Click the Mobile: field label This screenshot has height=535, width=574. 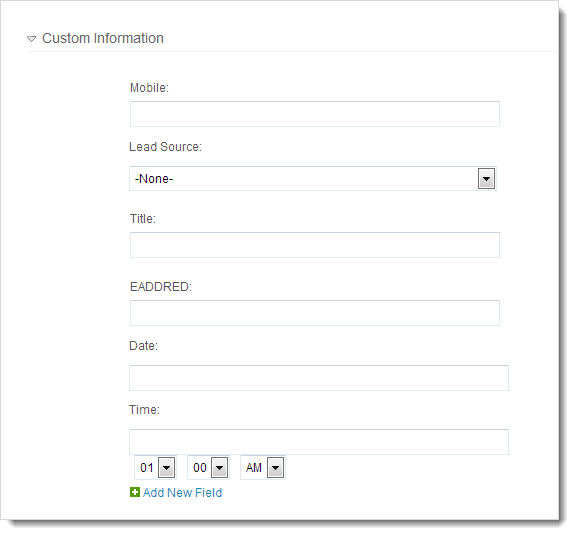pyautogui.click(x=149, y=88)
